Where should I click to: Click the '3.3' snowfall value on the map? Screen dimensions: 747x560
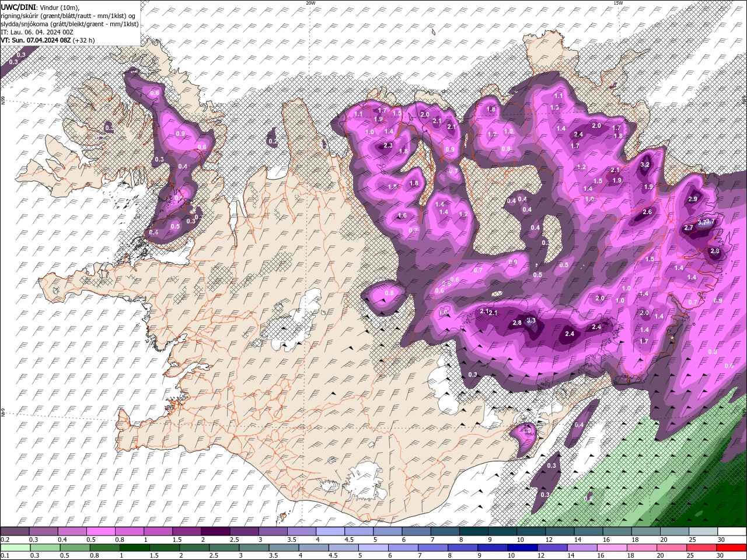531,320
